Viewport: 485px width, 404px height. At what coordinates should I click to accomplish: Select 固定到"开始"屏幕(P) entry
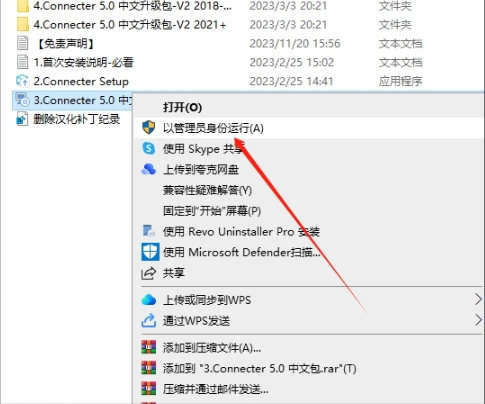212,211
